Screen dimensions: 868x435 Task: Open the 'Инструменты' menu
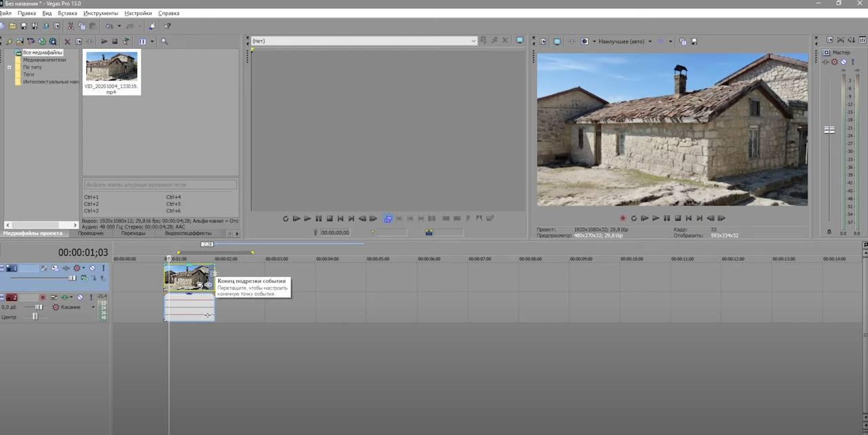click(x=100, y=13)
